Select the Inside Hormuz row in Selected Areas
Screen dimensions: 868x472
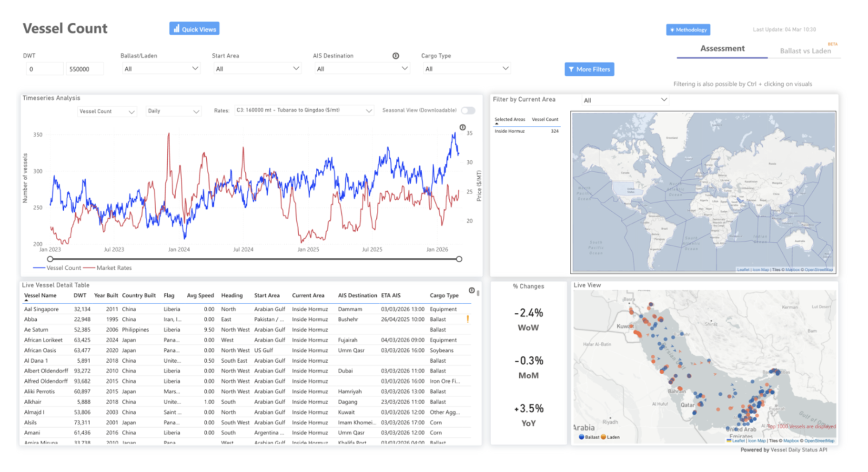[526, 131]
